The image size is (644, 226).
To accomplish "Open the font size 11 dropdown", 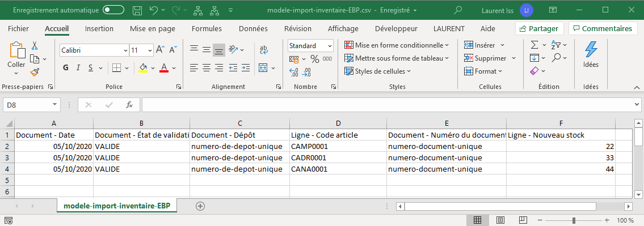I will point(150,50).
